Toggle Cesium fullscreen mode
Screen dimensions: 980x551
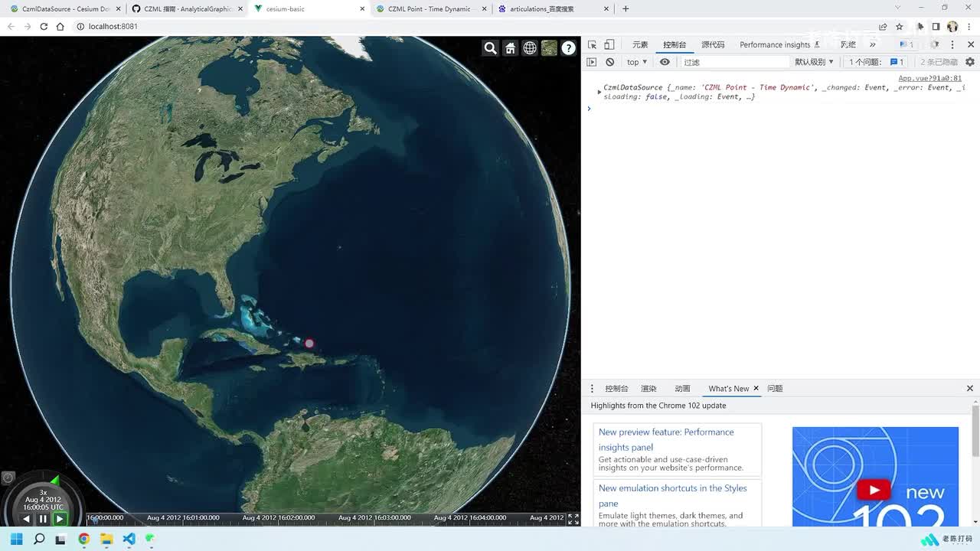pyautogui.click(x=573, y=519)
